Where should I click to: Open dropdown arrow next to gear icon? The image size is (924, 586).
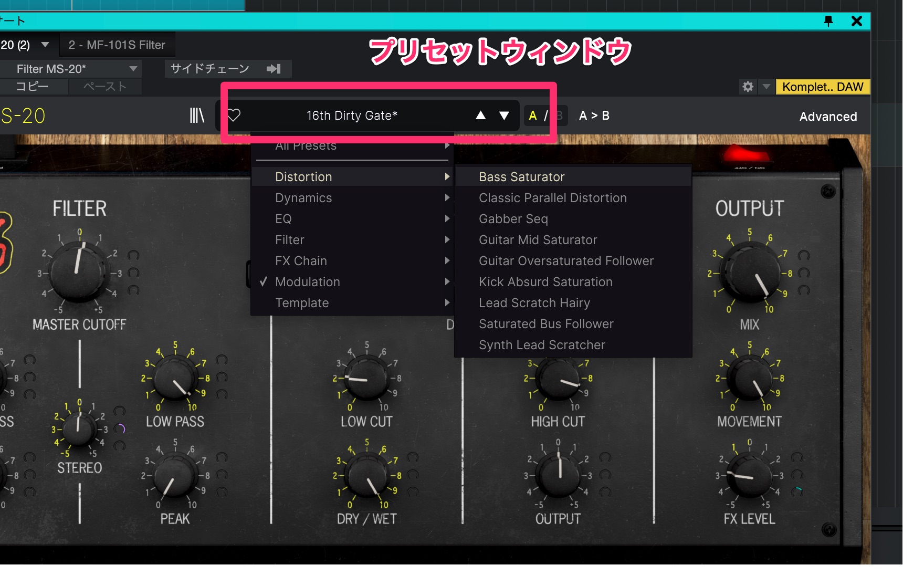(x=766, y=87)
